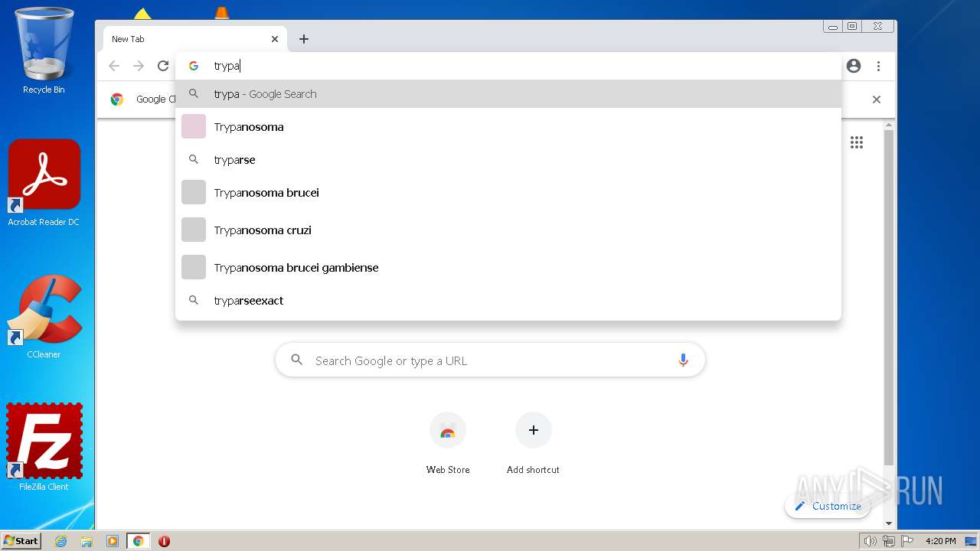The width and height of the screenshot is (980, 551).
Task: Click magnifier icon beside tryparse
Action: click(194, 159)
